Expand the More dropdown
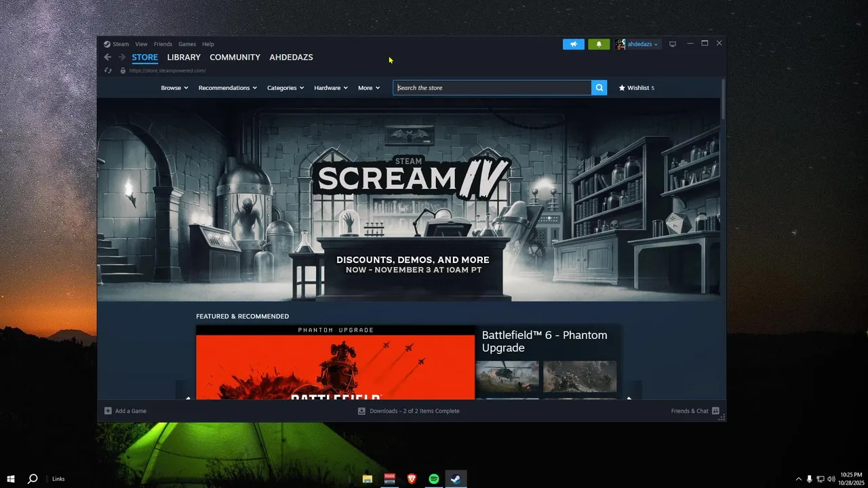 pyautogui.click(x=369, y=87)
